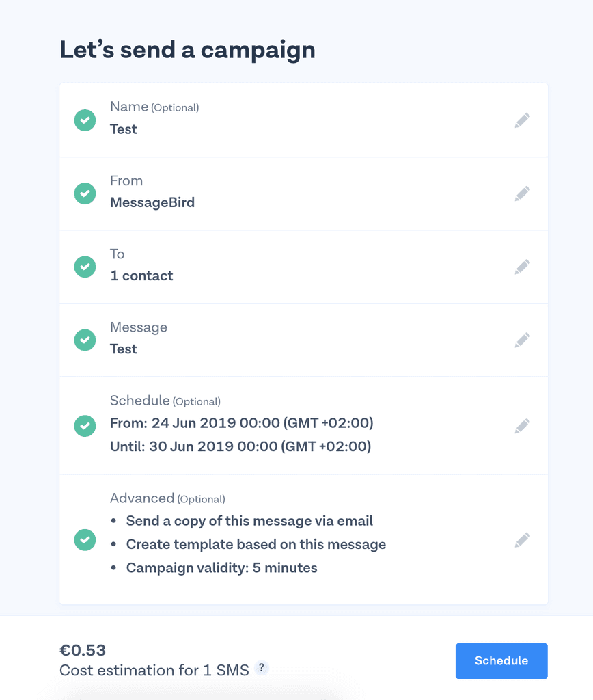Click the help question mark near cost estimation
Image resolution: width=593 pixels, height=700 pixels.
261,668
